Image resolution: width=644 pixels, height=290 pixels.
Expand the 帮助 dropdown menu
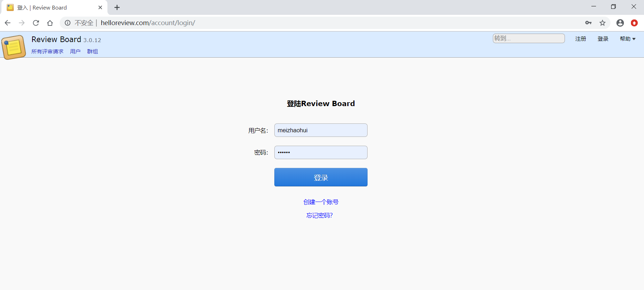pos(627,39)
